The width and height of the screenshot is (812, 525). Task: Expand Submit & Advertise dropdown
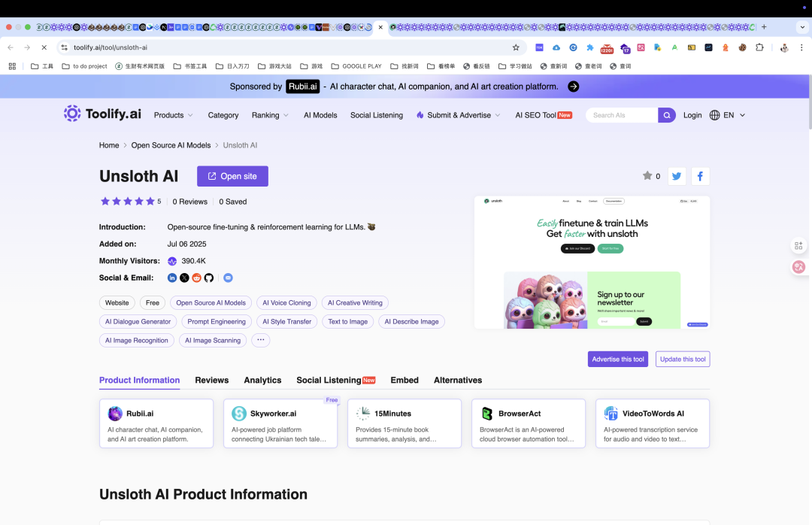(x=459, y=115)
